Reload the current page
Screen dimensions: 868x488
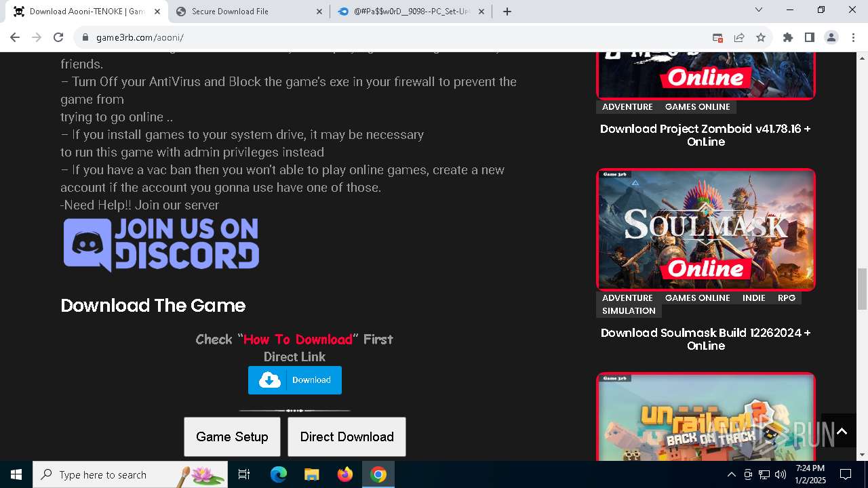58,37
